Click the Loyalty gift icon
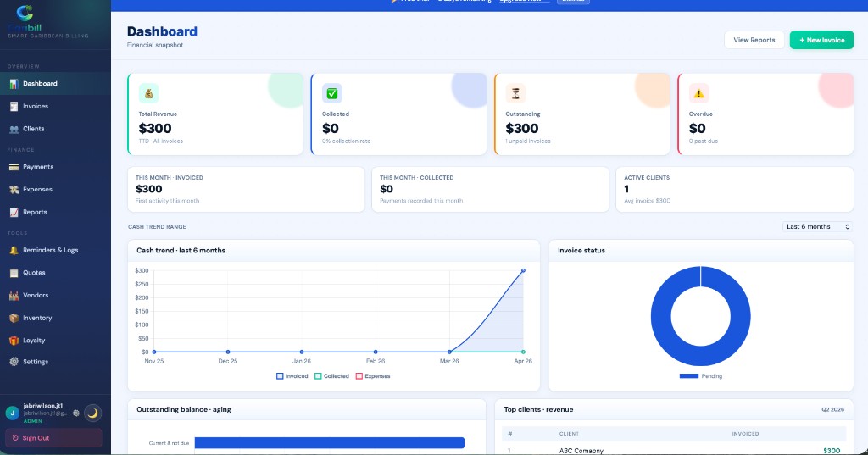Screen dimensions: 868x455 tap(14, 341)
